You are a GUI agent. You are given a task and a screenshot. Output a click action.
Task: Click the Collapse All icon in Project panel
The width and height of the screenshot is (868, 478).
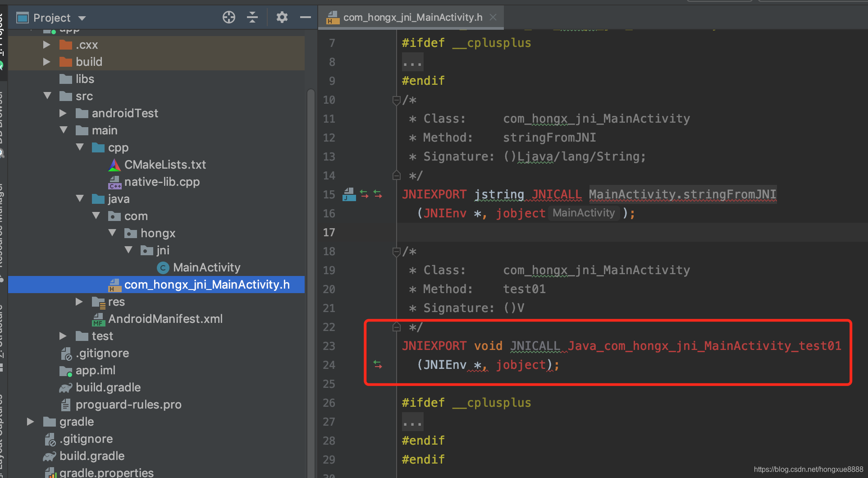click(252, 18)
